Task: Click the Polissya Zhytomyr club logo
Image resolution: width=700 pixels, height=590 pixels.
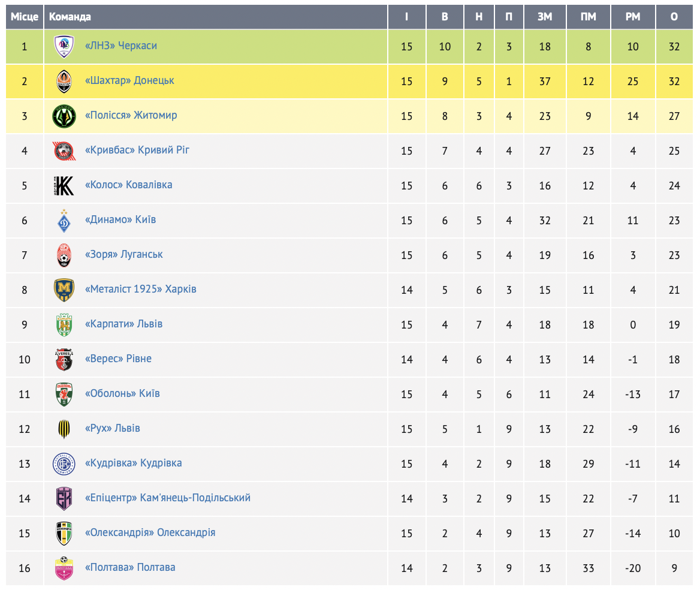Action: [64, 116]
